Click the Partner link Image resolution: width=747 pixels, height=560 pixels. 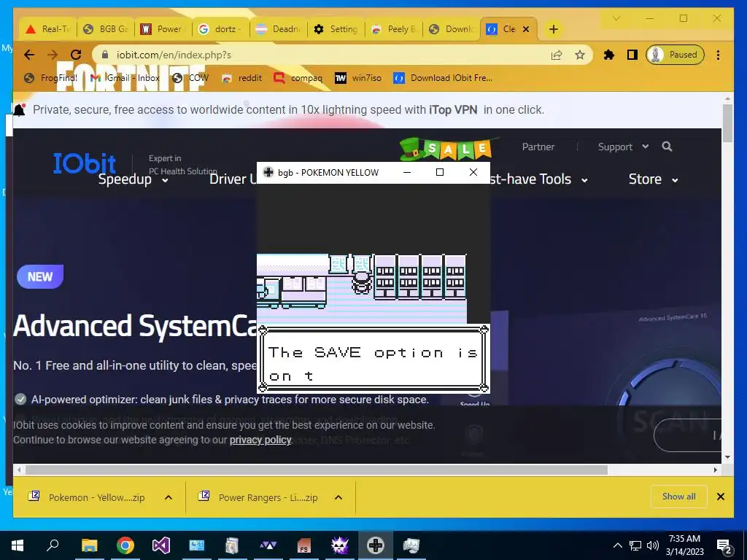(538, 147)
